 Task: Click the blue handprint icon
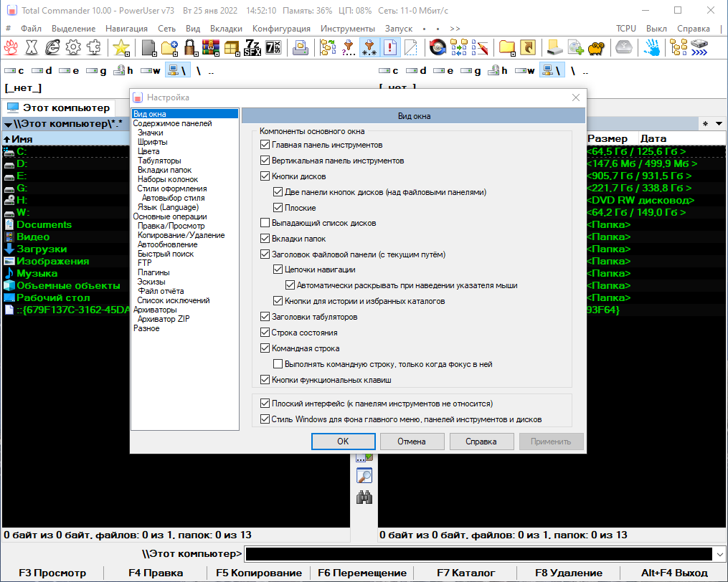(651, 47)
